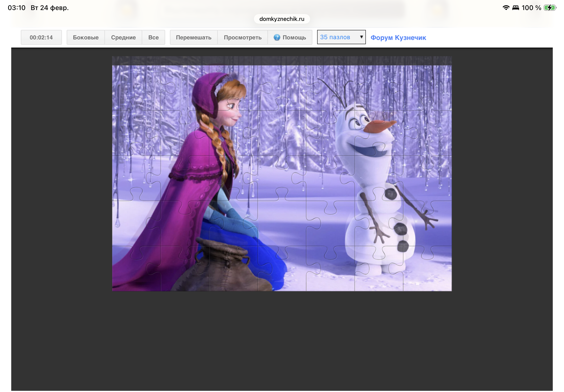Click the dropdown arrow on puzzle count
Viewport: 564px width, 392px height.
[x=361, y=37]
